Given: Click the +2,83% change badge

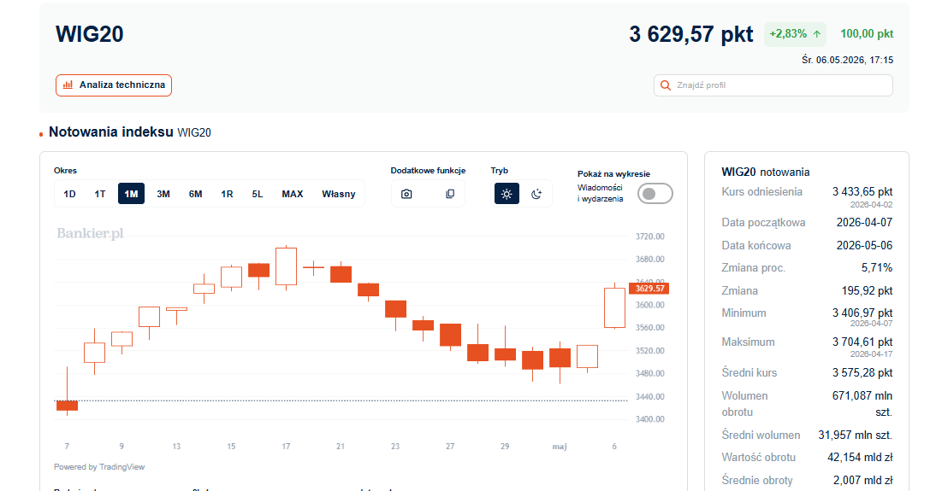Looking at the screenshot, I should [795, 34].
